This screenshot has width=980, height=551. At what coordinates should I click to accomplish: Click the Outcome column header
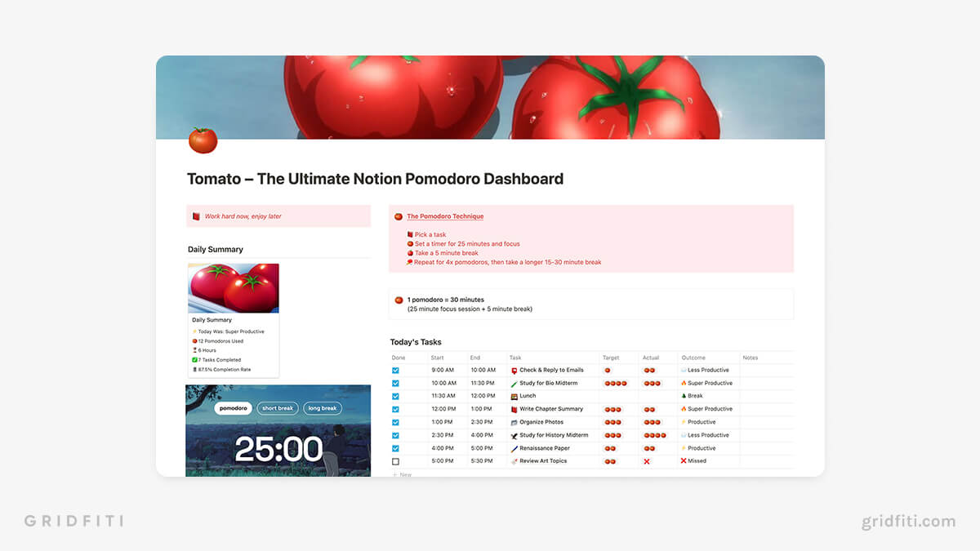pyautogui.click(x=693, y=358)
